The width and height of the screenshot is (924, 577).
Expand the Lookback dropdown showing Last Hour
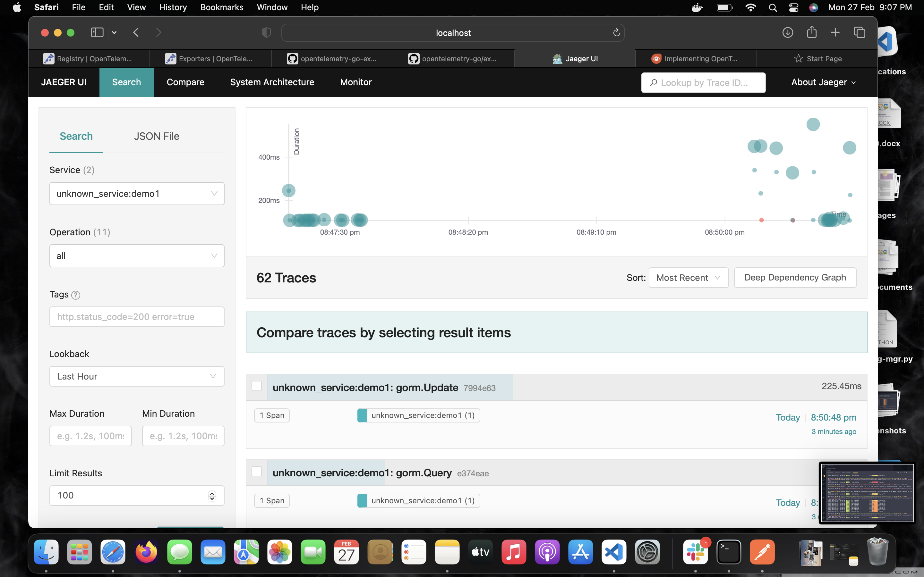point(137,377)
